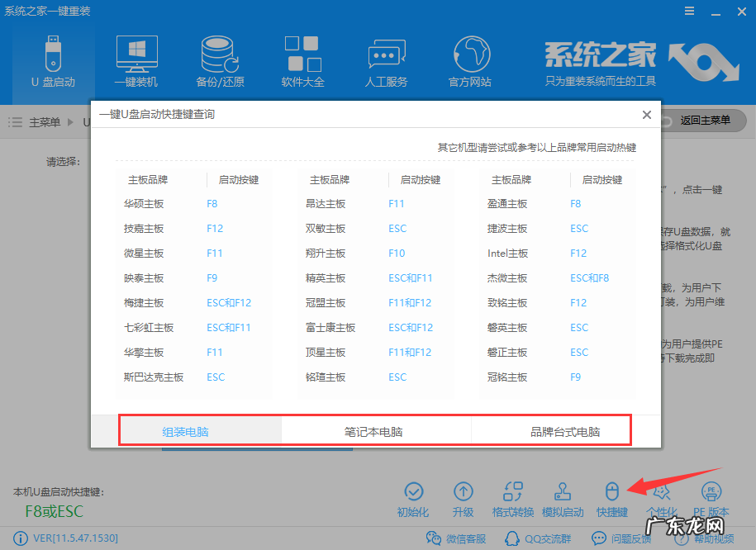Open the 快捷键 hotkey lookup
This screenshot has width=756, height=550.
coord(611,498)
